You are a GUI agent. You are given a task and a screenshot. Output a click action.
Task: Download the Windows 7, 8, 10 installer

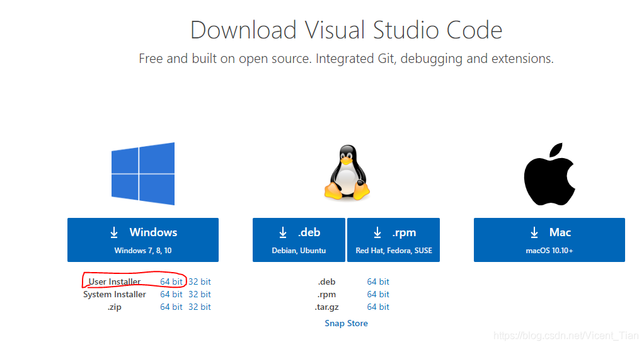[143, 240]
